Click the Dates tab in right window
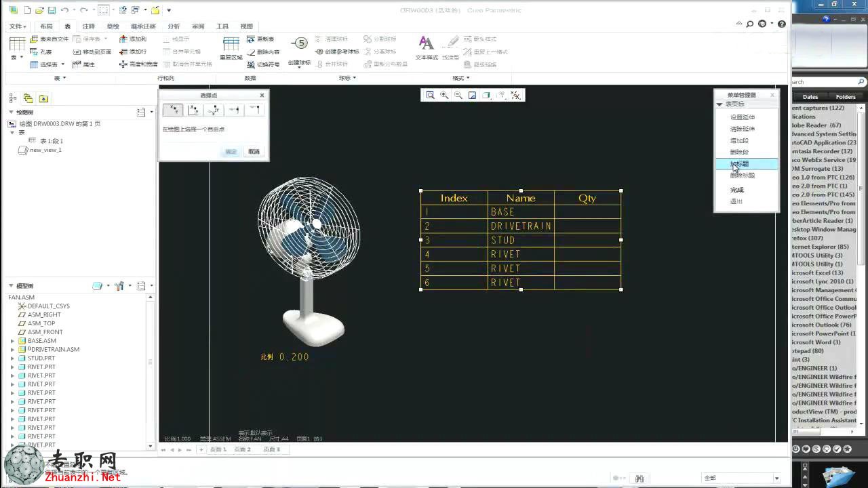The width and height of the screenshot is (868, 488). click(810, 97)
